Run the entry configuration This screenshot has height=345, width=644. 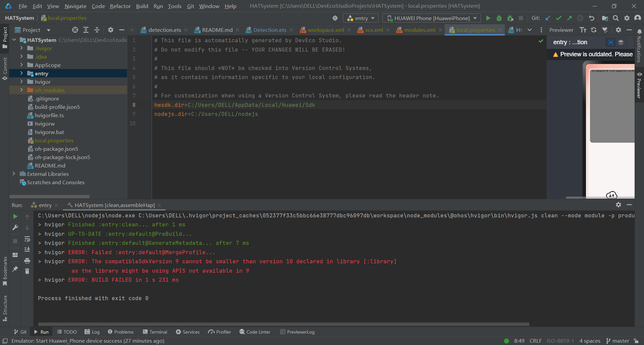[488, 18]
